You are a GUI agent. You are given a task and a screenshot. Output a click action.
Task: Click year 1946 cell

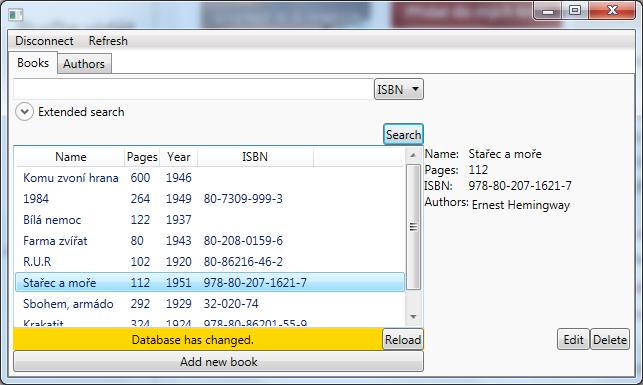178,178
